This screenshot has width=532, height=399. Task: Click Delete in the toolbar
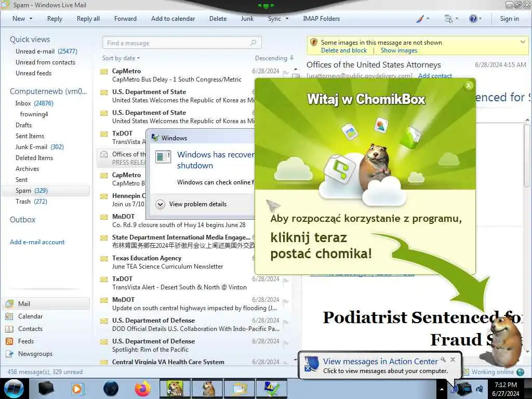pos(218,19)
